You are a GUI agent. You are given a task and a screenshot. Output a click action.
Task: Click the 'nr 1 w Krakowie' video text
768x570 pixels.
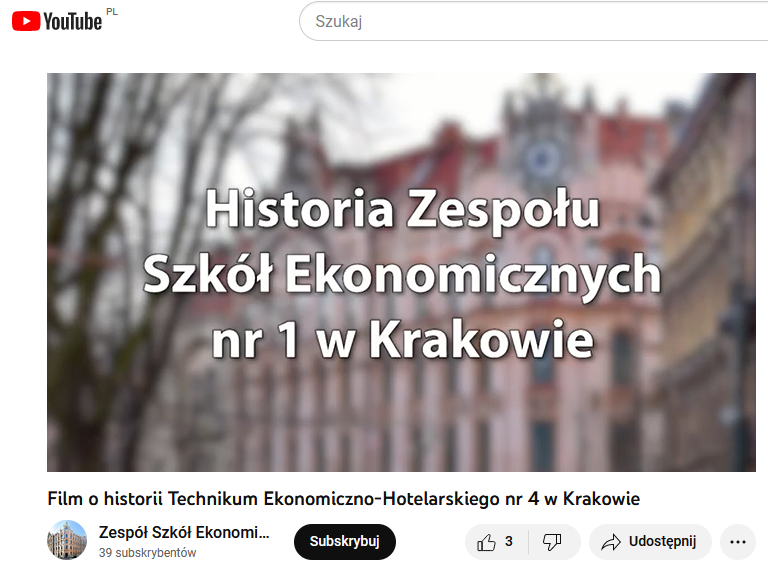coord(403,339)
